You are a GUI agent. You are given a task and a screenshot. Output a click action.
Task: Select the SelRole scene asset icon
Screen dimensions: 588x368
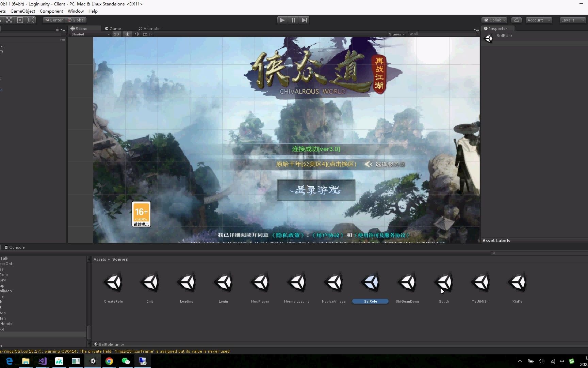click(x=370, y=282)
